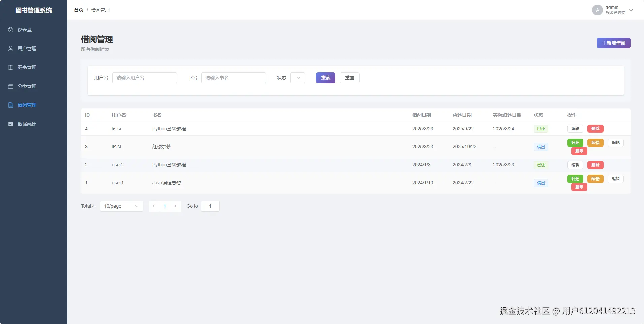Screen dimensions: 644x324
Task: Open the 10/page page size dropdown
Action: tap(122, 206)
